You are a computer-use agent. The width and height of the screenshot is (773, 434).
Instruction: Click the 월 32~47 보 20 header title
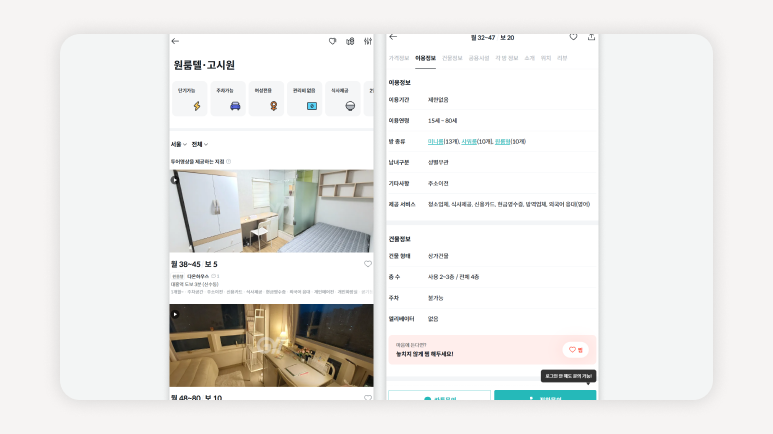pyautogui.click(x=492, y=37)
